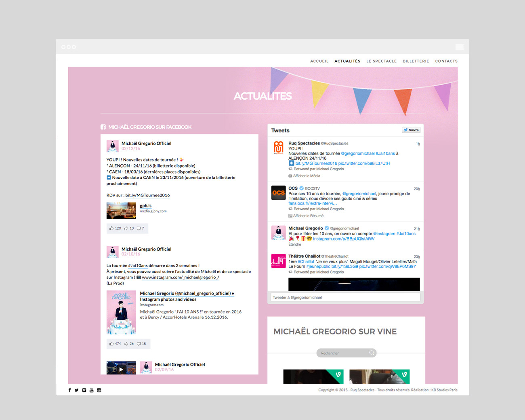The image size is (525, 420).
Task: Open #Chaillot hashtag link
Action: 306,261
